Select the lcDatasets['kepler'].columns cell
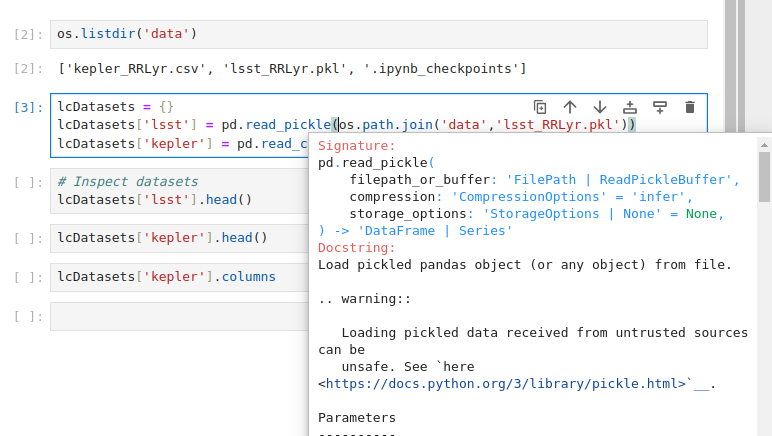The width and height of the screenshot is (772, 436). (x=179, y=277)
